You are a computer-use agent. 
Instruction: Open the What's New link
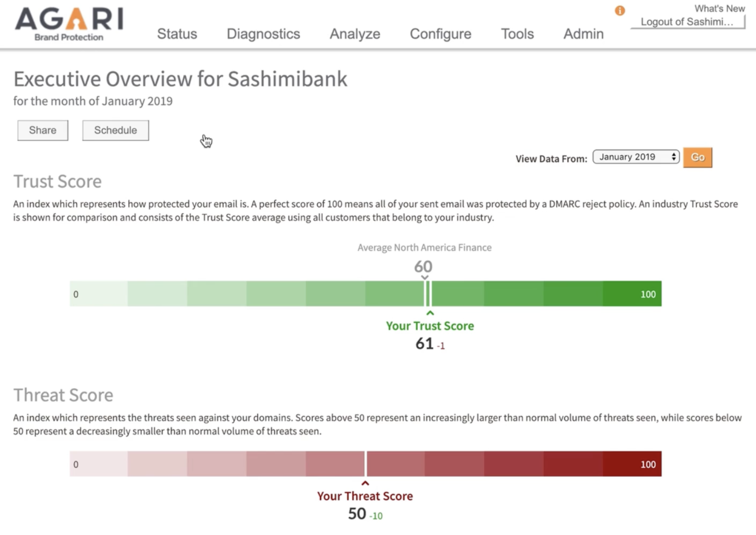(719, 9)
